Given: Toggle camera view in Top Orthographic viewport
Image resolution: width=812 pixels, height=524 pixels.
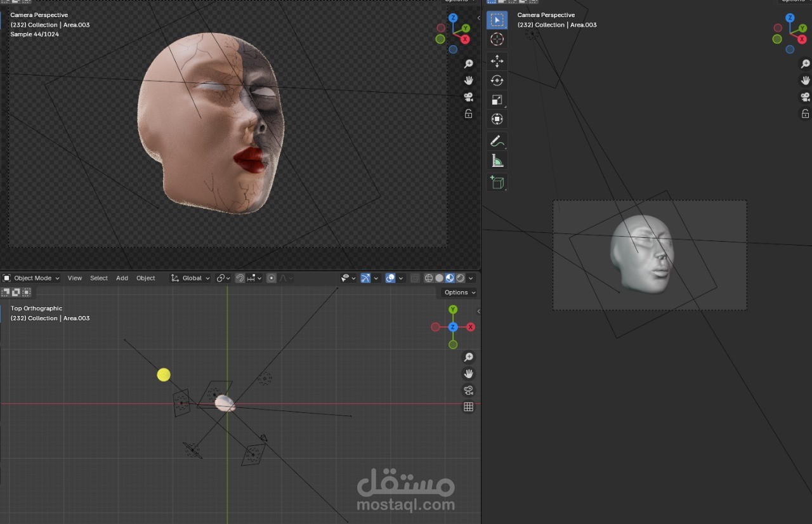Looking at the screenshot, I should click(468, 390).
